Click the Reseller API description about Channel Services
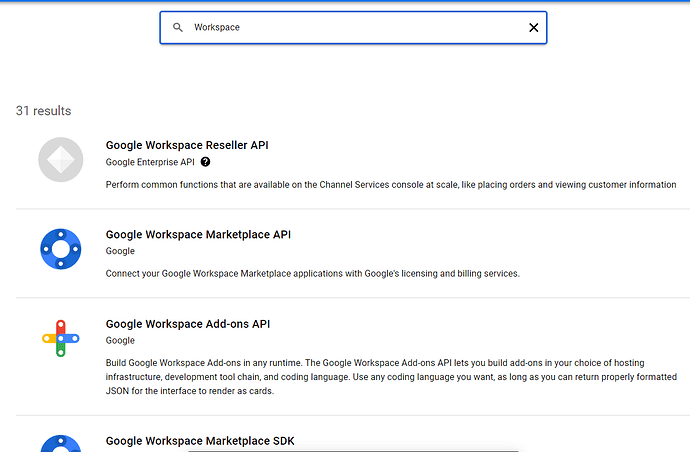Image resolution: width=690 pixels, height=452 pixels. click(x=391, y=184)
